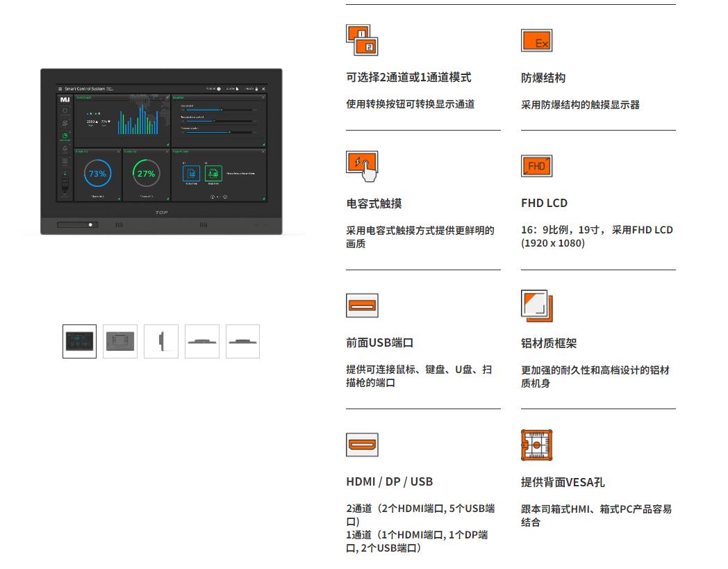The height and width of the screenshot is (569, 728).
Task: Select the front view product thumbnail
Action: [79, 342]
